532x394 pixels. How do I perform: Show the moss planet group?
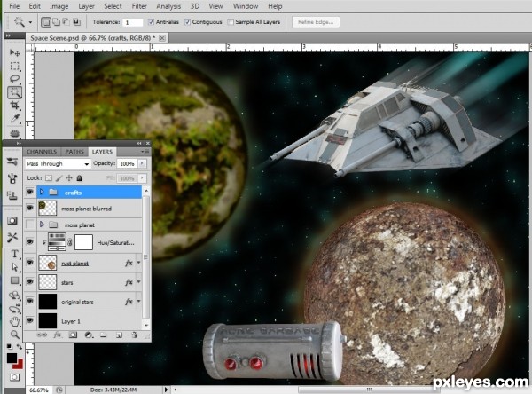point(30,225)
